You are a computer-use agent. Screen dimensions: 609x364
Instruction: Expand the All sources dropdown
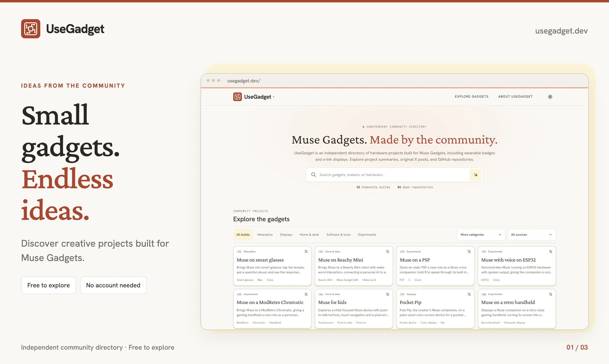coord(531,235)
